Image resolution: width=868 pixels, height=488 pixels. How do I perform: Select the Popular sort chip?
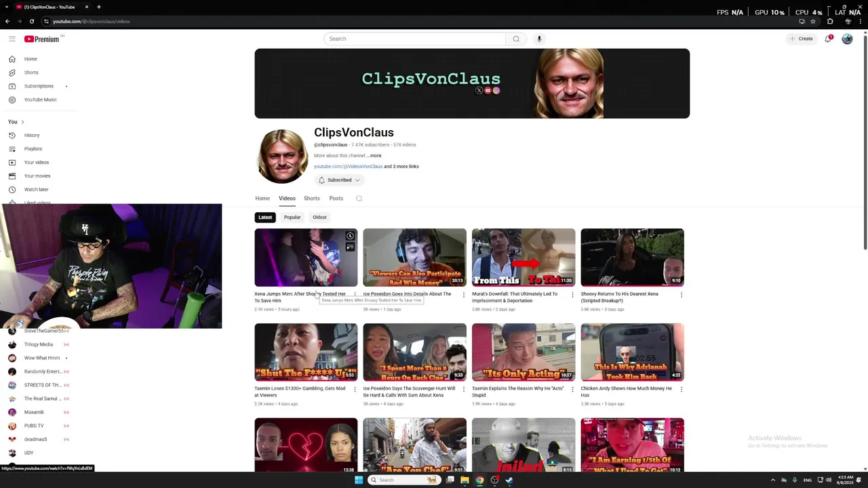(292, 218)
